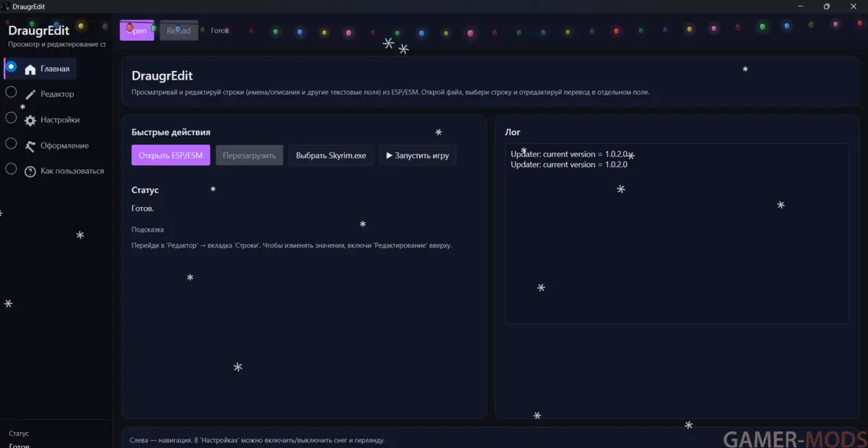Image resolution: width=868 pixels, height=448 pixels.
Task: Click the pencil icon beside Редактор
Action: 30,95
